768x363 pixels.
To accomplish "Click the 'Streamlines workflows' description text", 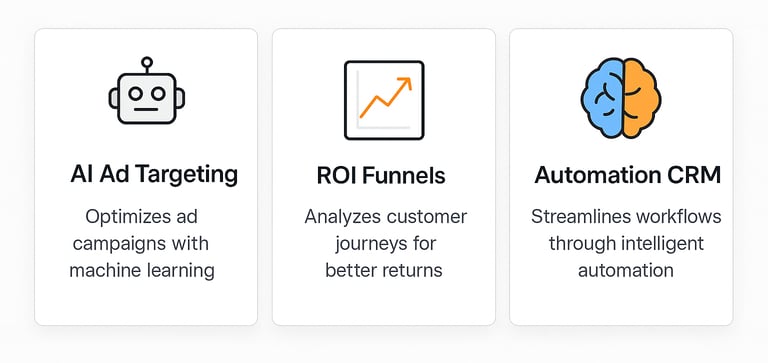I will 626,243.
